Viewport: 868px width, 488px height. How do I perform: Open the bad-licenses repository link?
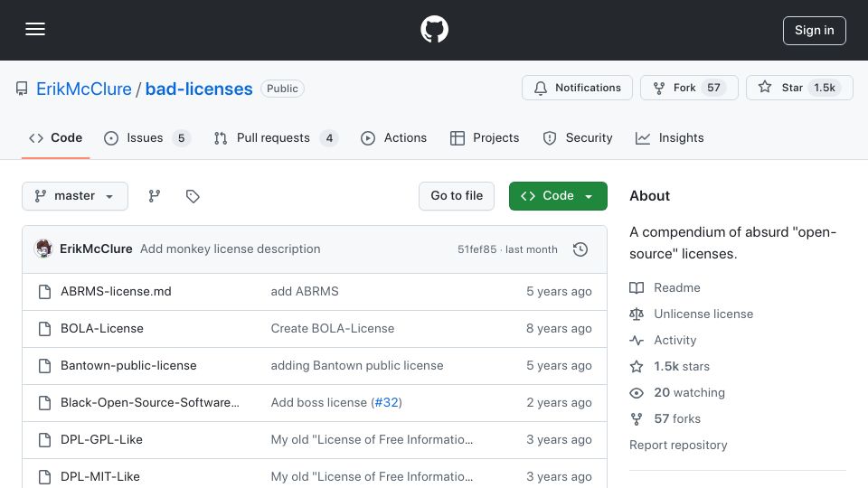(x=199, y=89)
